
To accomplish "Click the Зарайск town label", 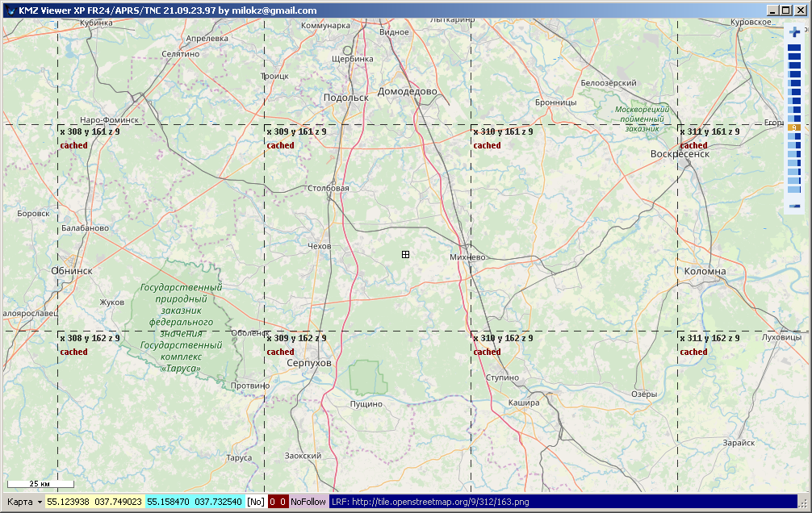I will click(739, 443).
